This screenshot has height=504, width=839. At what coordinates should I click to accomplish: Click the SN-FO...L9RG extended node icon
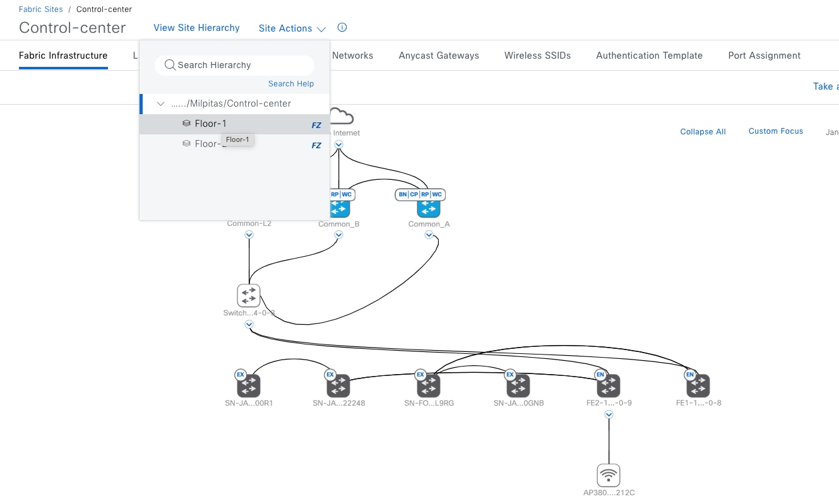pyautogui.click(x=429, y=385)
